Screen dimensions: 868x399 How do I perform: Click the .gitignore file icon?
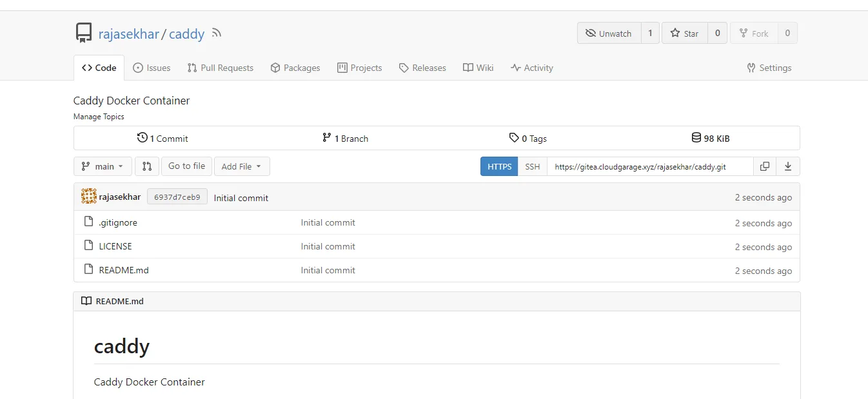coord(89,222)
